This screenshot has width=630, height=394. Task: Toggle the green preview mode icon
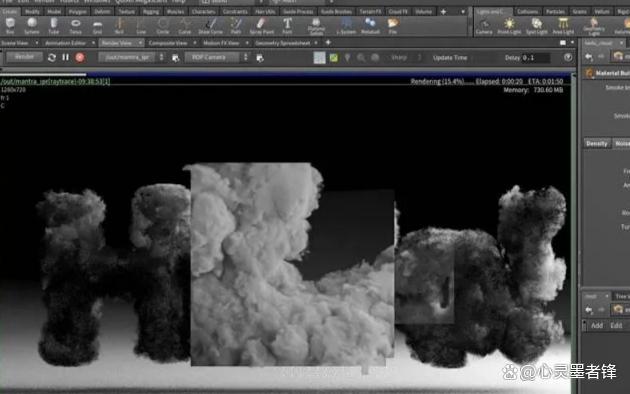tap(334, 58)
